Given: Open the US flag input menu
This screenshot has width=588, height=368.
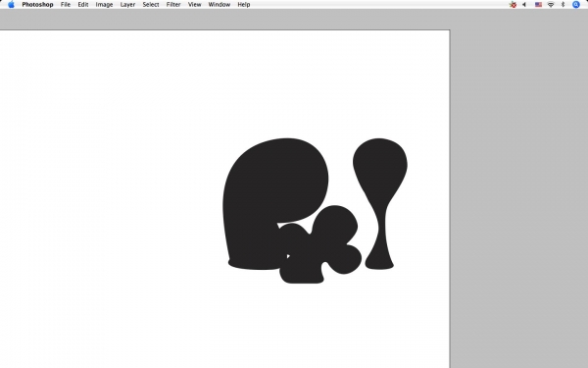Looking at the screenshot, I should 538,5.
